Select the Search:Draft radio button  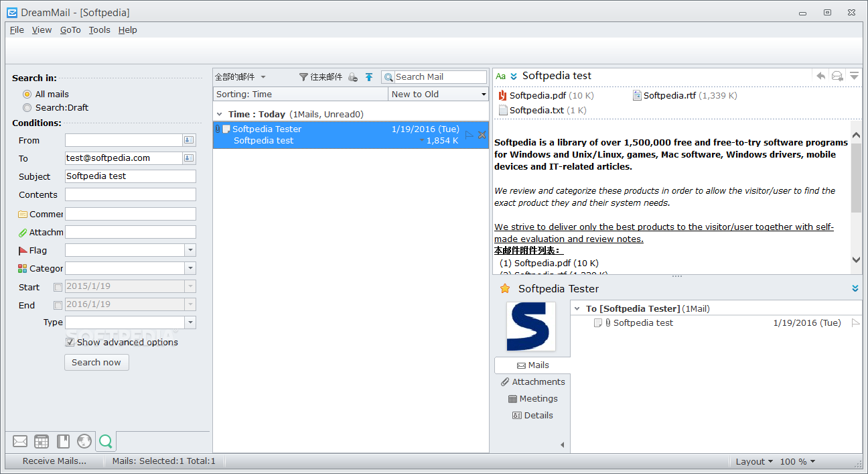point(27,108)
